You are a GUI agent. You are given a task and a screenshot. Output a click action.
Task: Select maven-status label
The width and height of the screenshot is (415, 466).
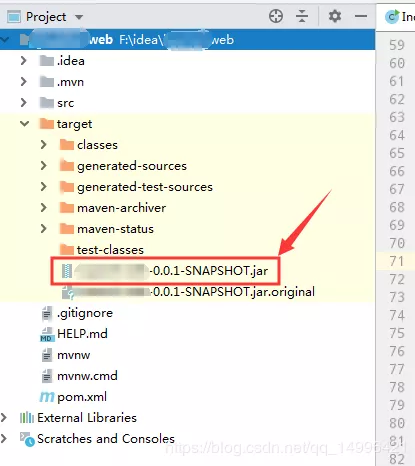pyautogui.click(x=115, y=229)
